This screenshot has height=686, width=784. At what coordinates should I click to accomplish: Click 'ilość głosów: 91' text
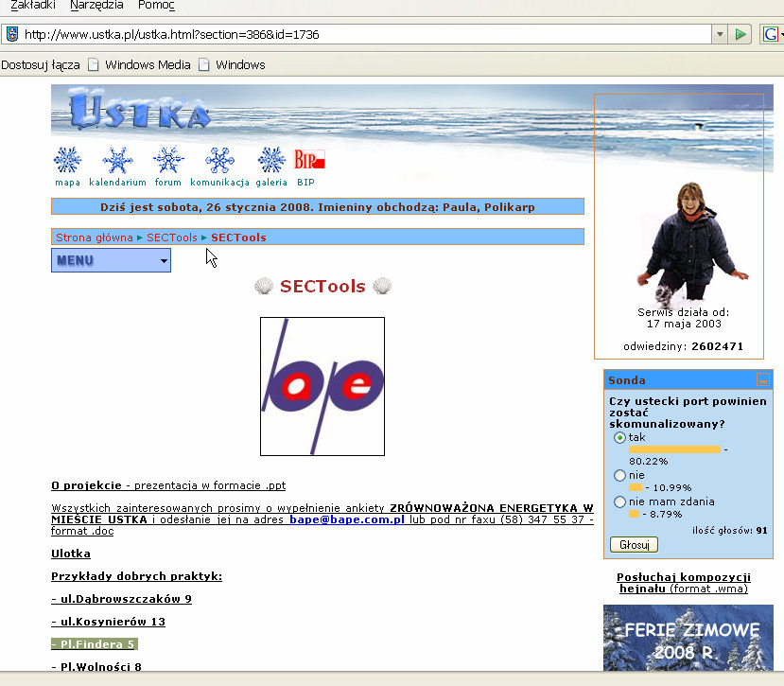coord(729,531)
